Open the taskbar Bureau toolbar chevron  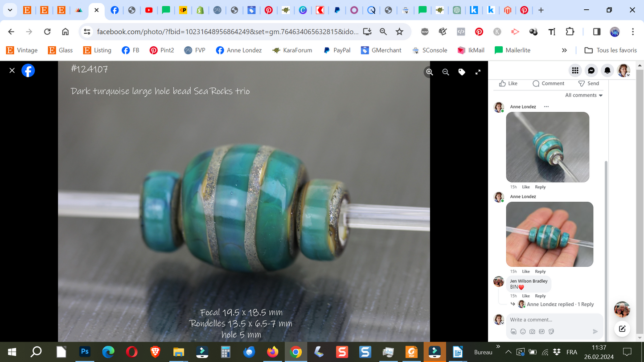pos(498,346)
